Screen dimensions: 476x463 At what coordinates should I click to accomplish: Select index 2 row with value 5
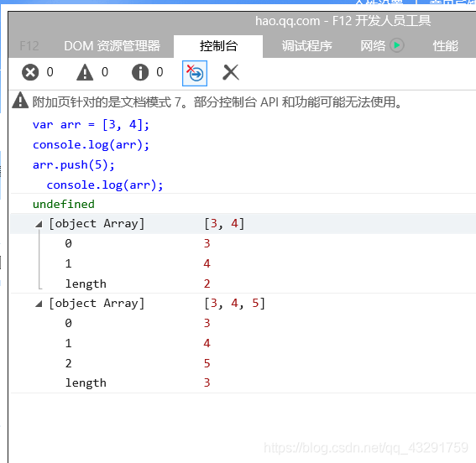coord(243,363)
